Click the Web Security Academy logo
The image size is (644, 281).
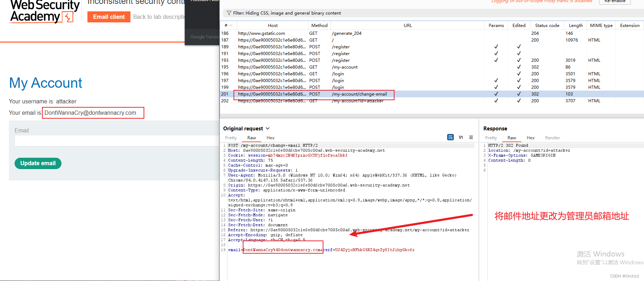(x=44, y=12)
